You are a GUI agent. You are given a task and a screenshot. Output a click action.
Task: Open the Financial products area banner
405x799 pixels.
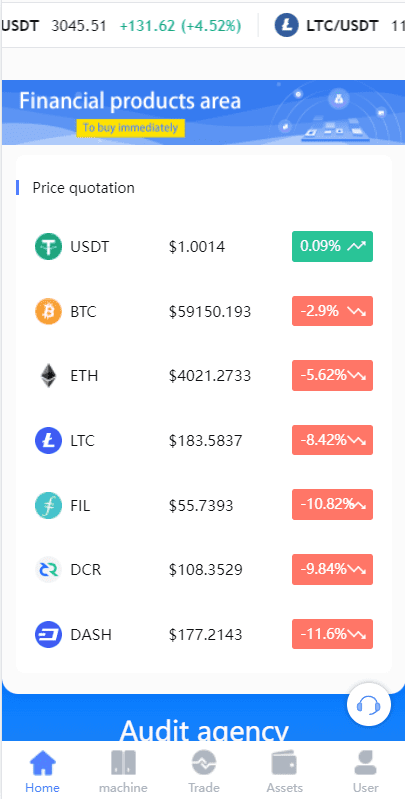click(203, 113)
